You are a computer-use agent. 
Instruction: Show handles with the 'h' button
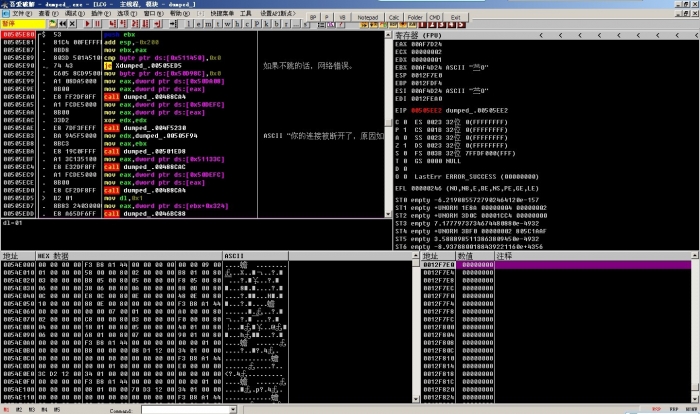238,24
